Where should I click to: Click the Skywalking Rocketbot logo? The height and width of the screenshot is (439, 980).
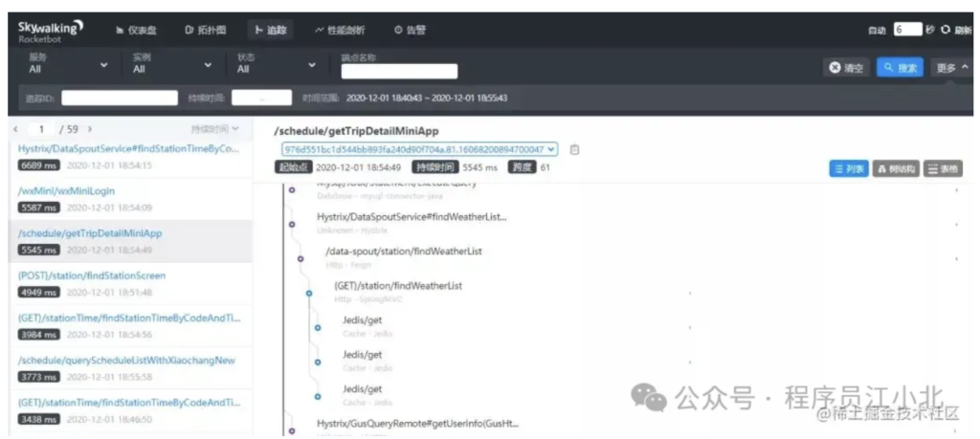[x=51, y=30]
